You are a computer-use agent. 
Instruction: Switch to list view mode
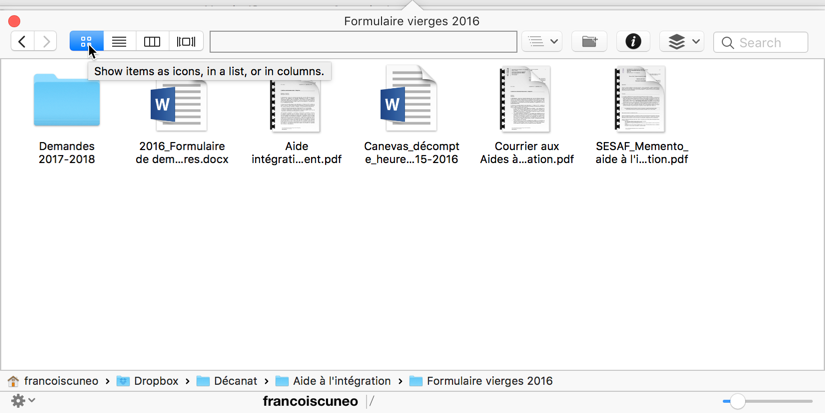119,42
